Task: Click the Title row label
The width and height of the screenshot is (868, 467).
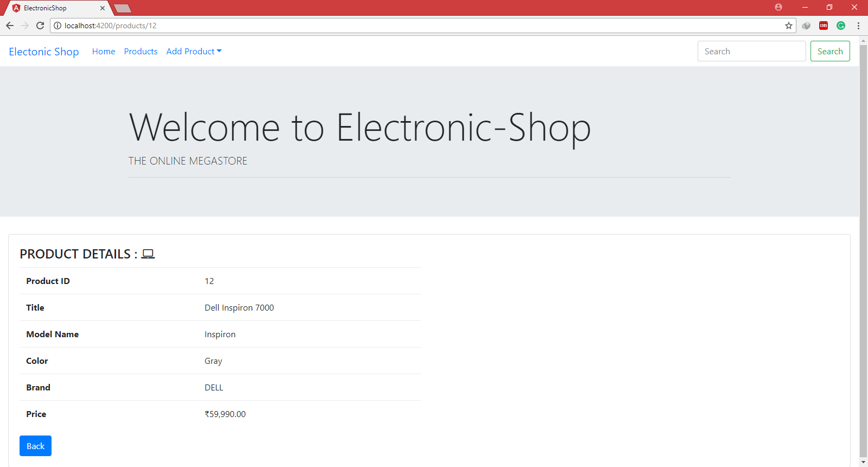Action: point(35,307)
